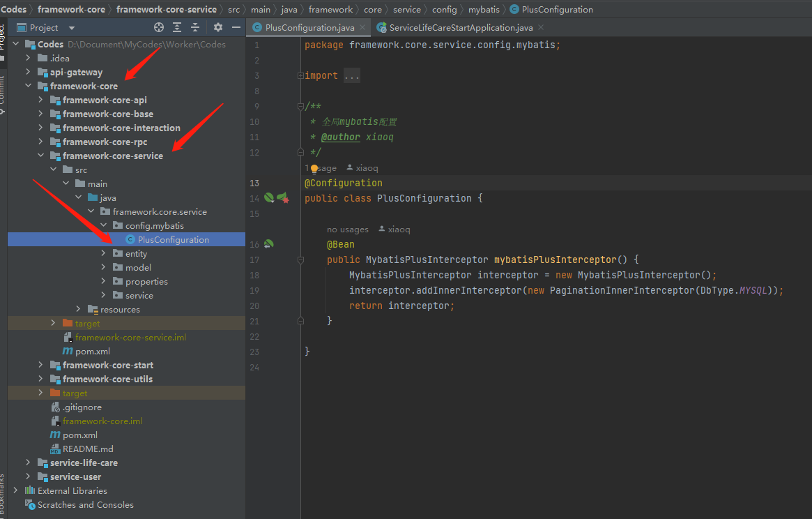The height and width of the screenshot is (519, 812).
Task: Click @Configuration annotation on line 13
Action: 344,183
